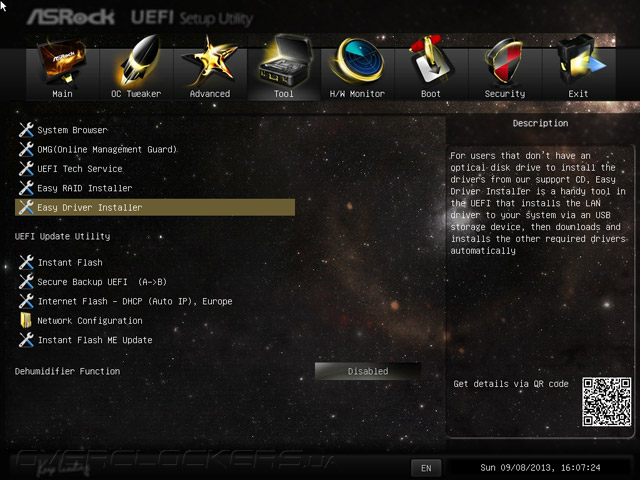This screenshot has width=640, height=480.
Task: Click wrench icon beside OMG Online Management Guard
Action: [26, 149]
